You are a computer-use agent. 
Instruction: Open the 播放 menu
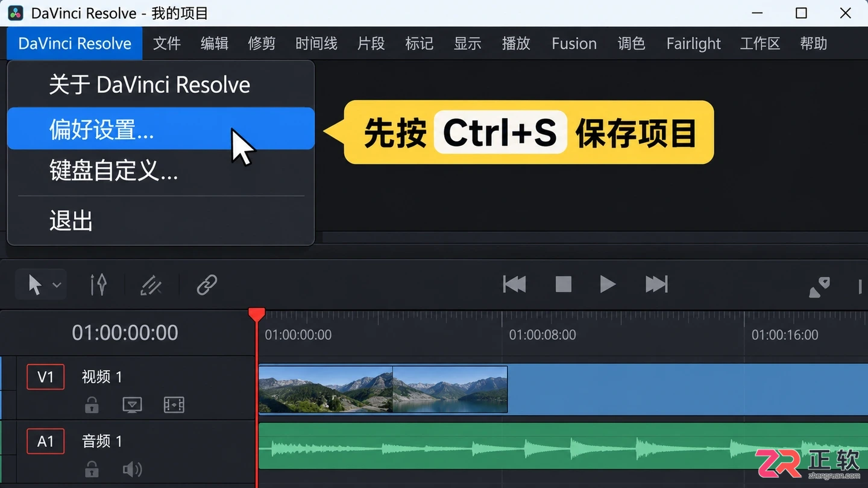(516, 43)
